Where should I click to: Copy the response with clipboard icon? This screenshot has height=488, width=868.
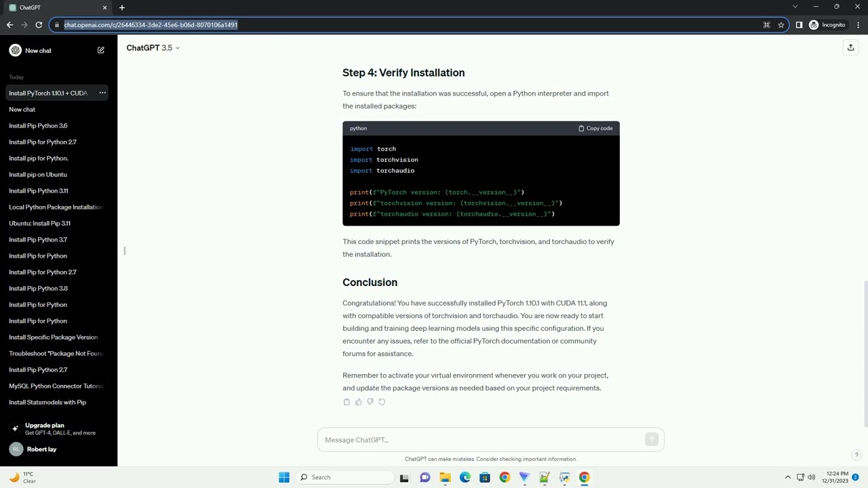pyautogui.click(x=347, y=402)
